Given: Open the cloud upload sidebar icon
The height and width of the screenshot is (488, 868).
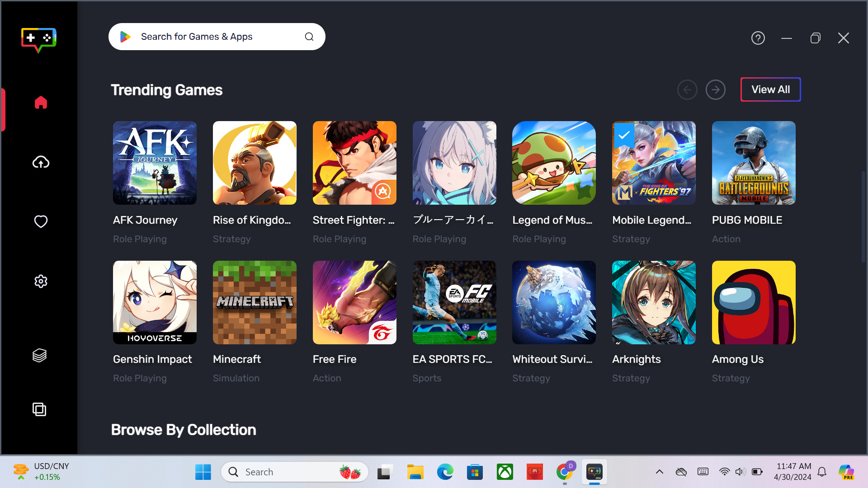Looking at the screenshot, I should point(41,162).
